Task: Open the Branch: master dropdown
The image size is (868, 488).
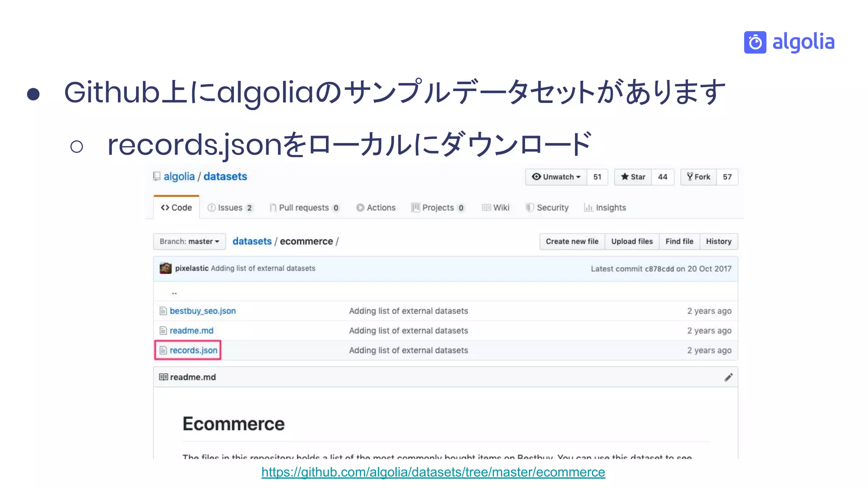Action: coord(189,241)
